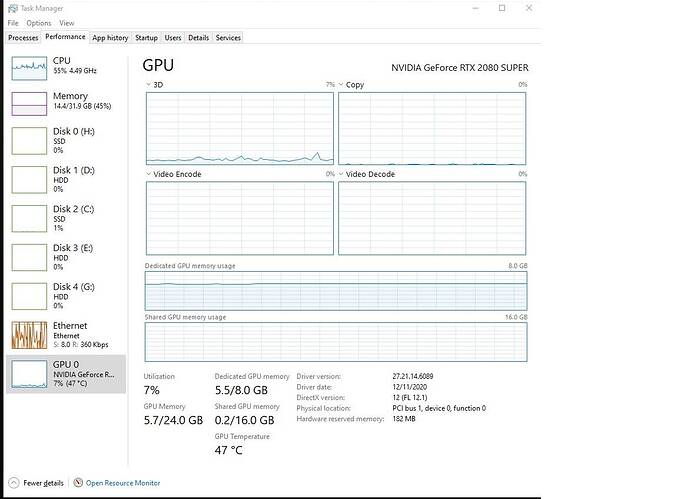Select the Memory usage thumbnail

click(x=29, y=102)
